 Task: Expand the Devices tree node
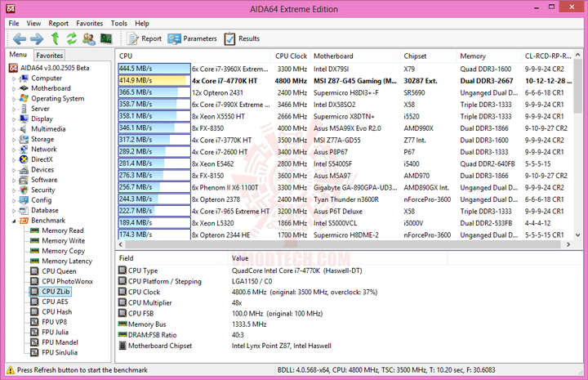click(14, 170)
